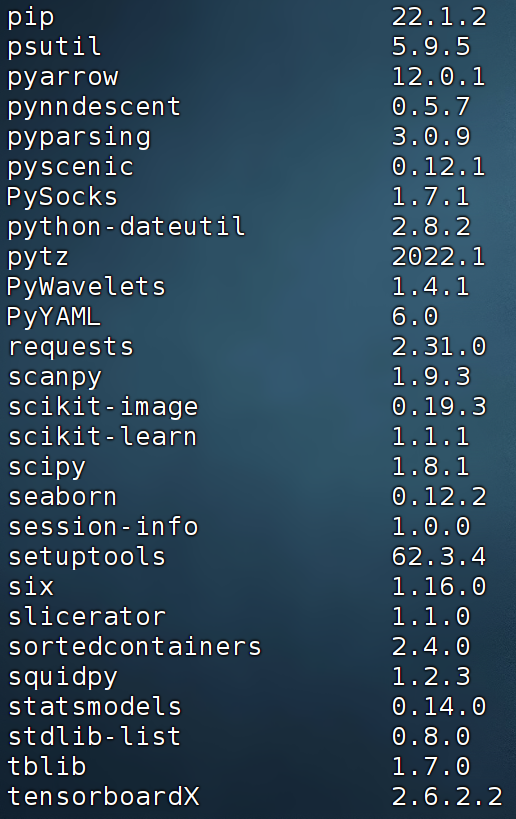Select the tensorboardX package name

(x=103, y=797)
